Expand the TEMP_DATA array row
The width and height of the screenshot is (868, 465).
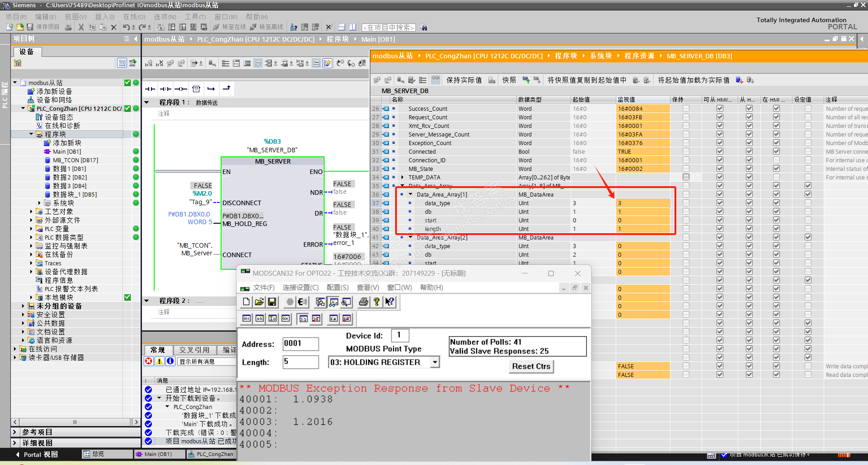[402, 178]
